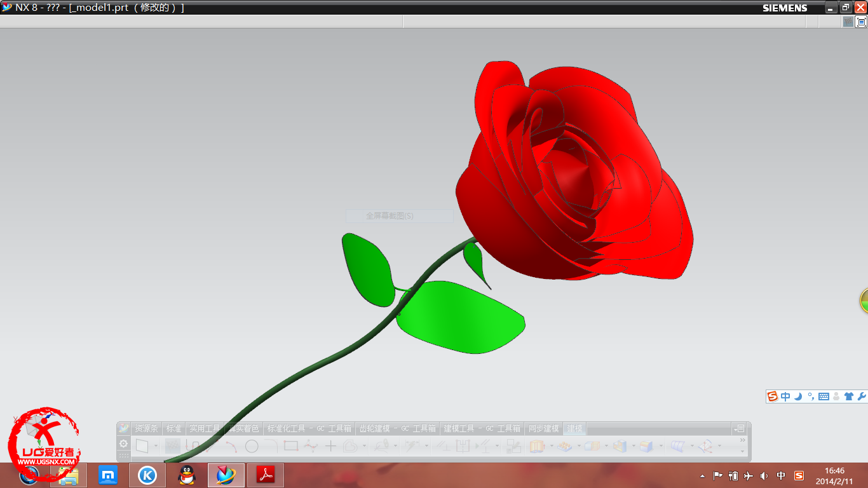Show more toolbar items chevron
Viewport: 868px width, 488px height.
click(742, 440)
